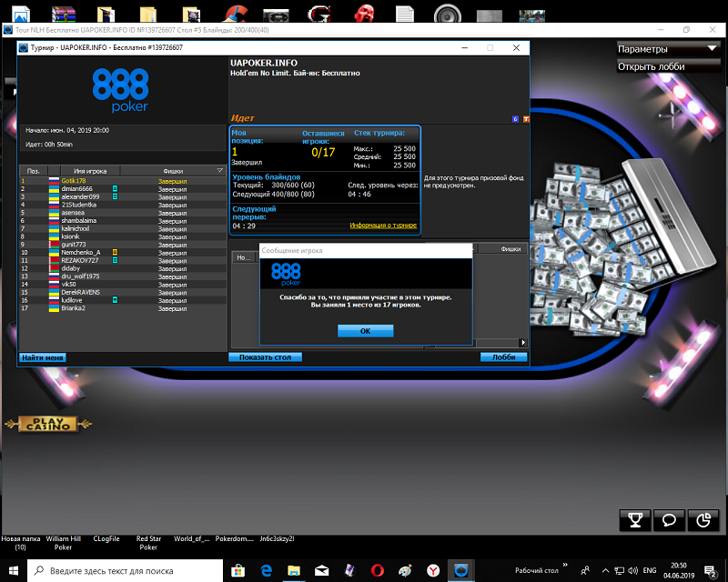Click device icon next to dimian6666
Image resolution: width=728 pixels, height=582 pixels.
115,189
